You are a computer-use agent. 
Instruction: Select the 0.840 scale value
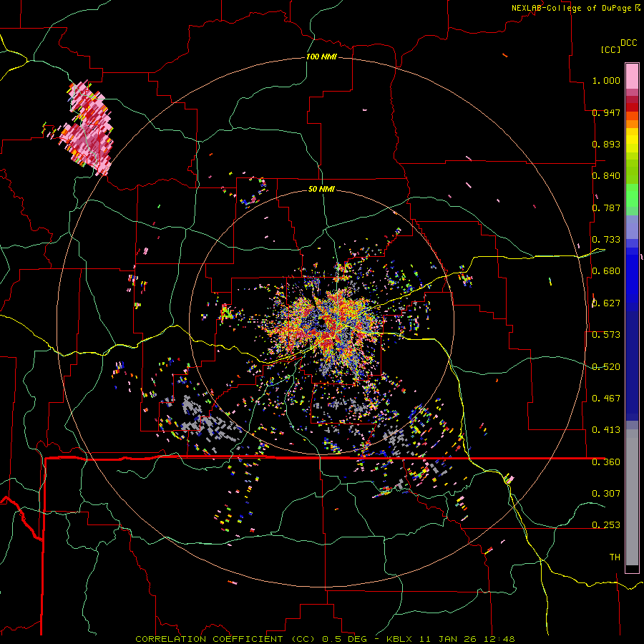click(x=606, y=176)
